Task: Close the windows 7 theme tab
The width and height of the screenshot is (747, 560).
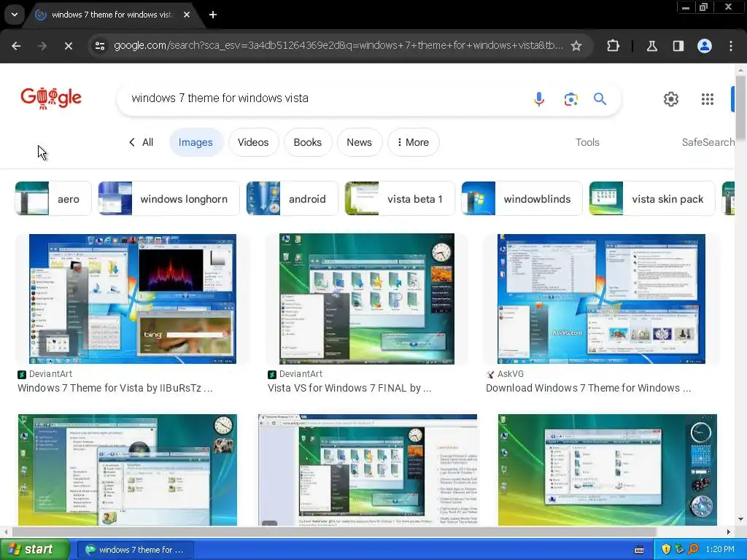Action: point(187,15)
